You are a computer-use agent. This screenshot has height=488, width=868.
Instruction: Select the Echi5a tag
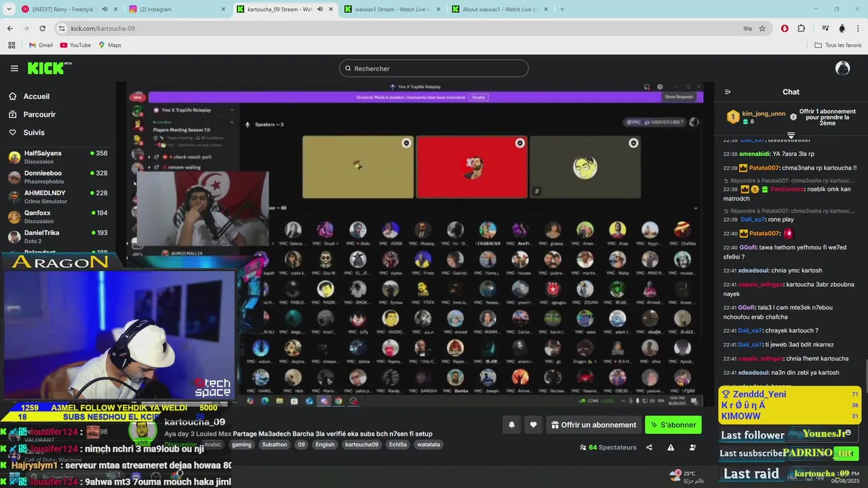tap(398, 445)
